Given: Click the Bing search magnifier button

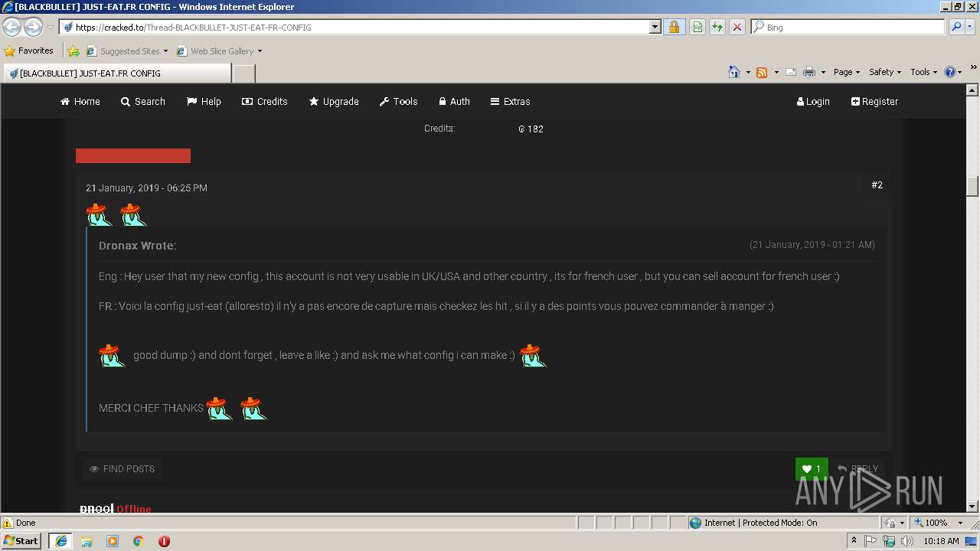Looking at the screenshot, I should [955, 27].
